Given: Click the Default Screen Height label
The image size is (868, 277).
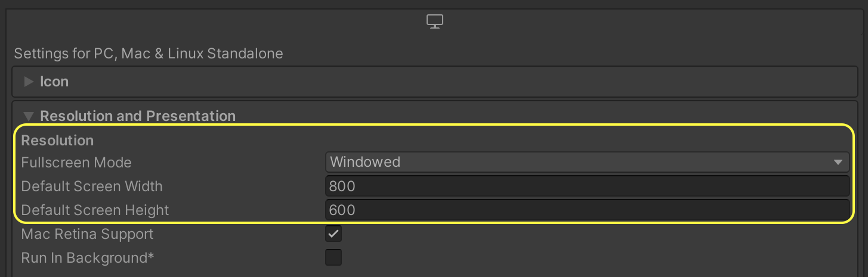Looking at the screenshot, I should click(95, 210).
